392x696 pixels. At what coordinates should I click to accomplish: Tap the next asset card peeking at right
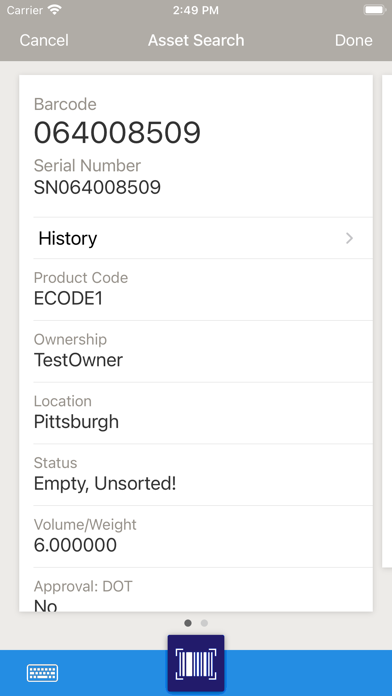387,321
